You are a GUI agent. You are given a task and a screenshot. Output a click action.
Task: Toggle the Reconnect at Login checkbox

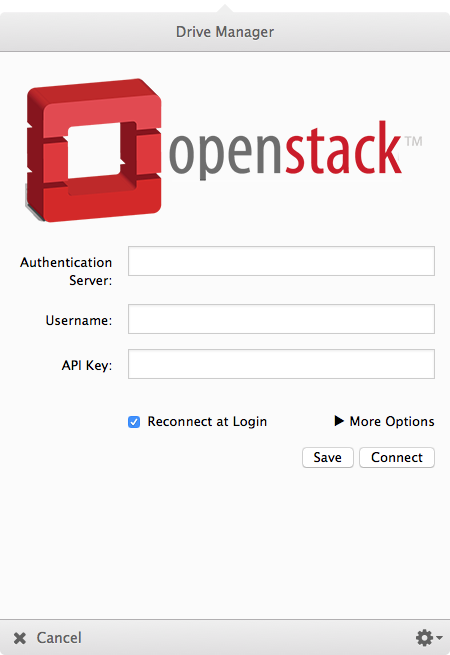(x=134, y=422)
